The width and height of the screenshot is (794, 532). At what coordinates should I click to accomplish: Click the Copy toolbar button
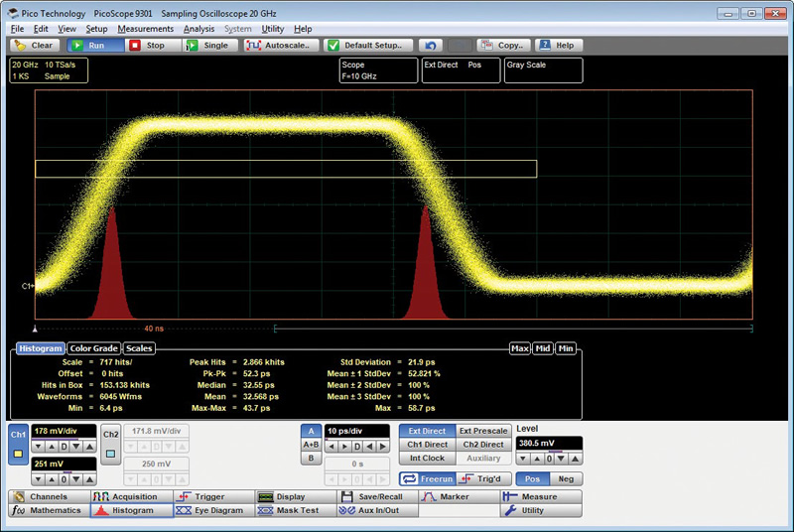[503, 46]
